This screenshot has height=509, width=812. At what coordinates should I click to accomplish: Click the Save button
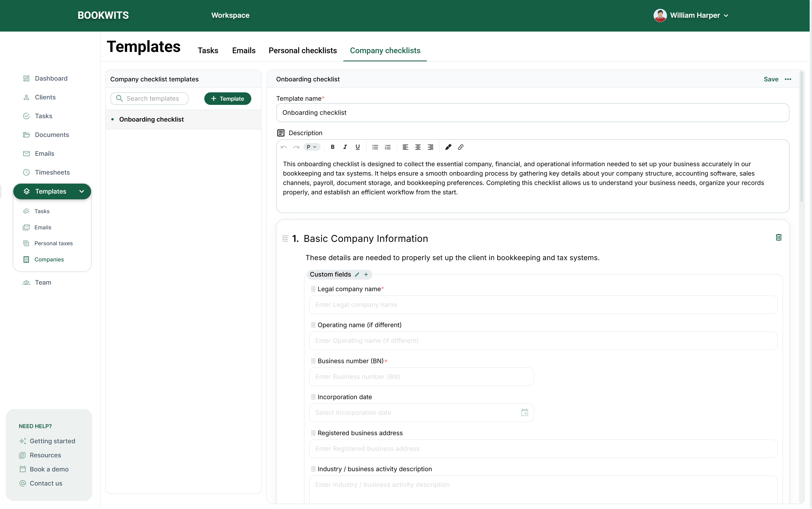[771, 79]
